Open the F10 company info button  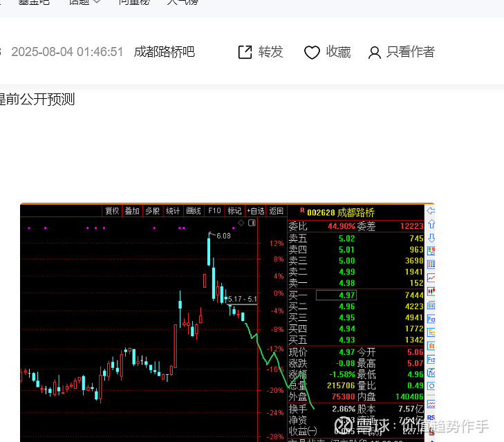214,211
